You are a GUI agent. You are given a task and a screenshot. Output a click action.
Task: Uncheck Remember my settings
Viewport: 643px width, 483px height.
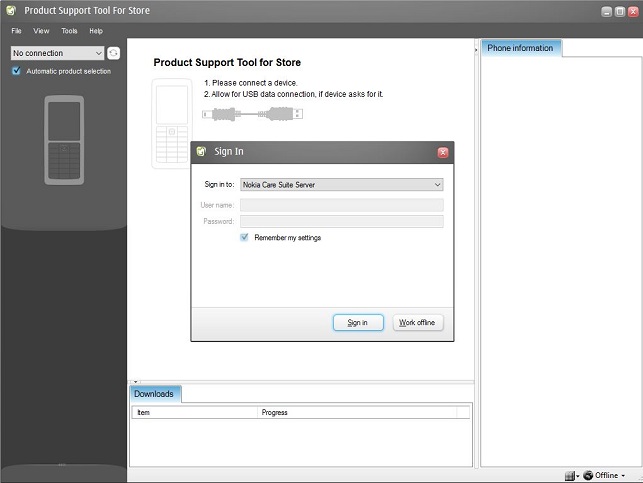tap(245, 238)
